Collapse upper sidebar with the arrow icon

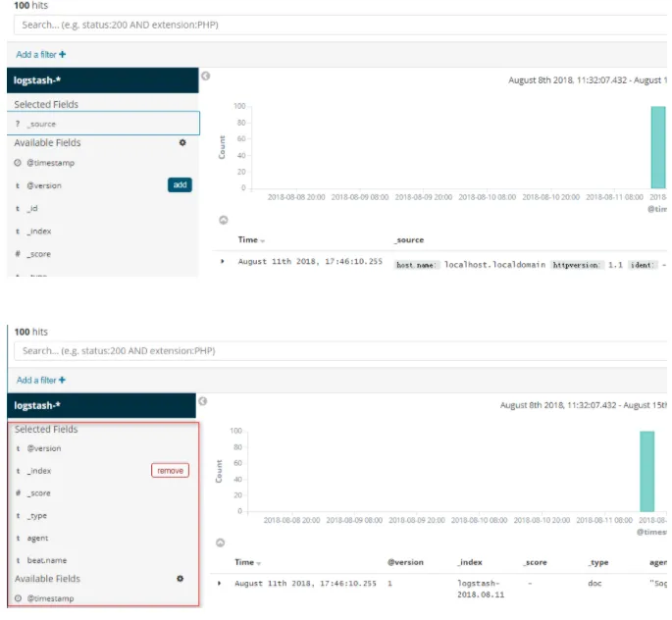coord(206,76)
